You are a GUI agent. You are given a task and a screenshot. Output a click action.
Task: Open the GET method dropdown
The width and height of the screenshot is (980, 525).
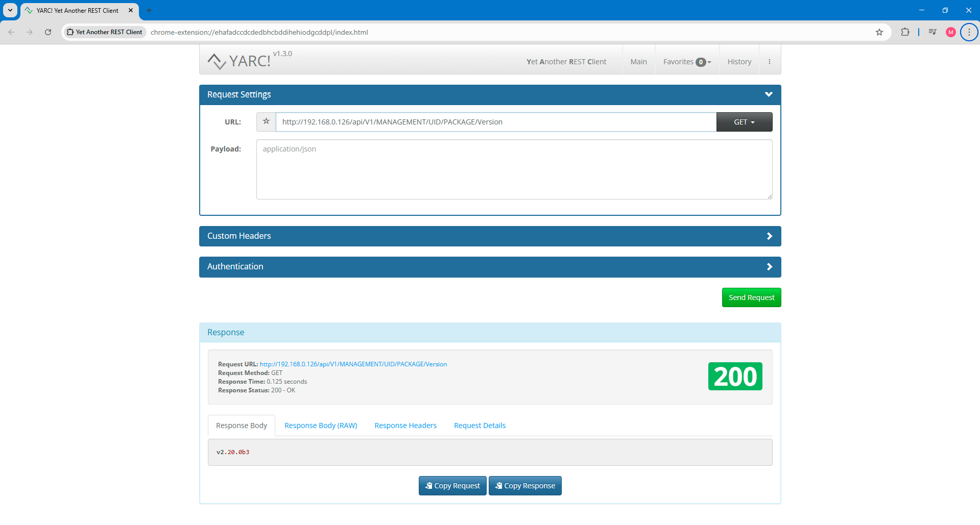point(744,122)
